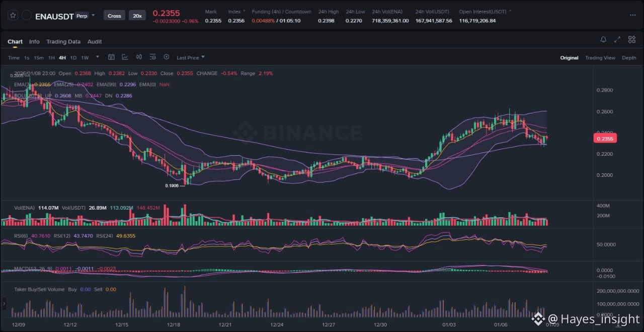Click the 12/18 date on time axis

click(x=174, y=325)
